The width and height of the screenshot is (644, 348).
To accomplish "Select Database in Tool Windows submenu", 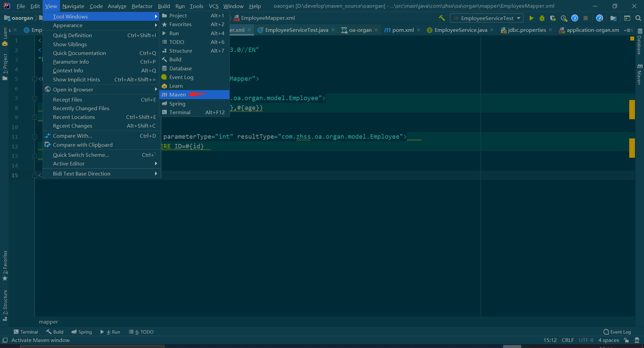I will [x=194, y=69].
